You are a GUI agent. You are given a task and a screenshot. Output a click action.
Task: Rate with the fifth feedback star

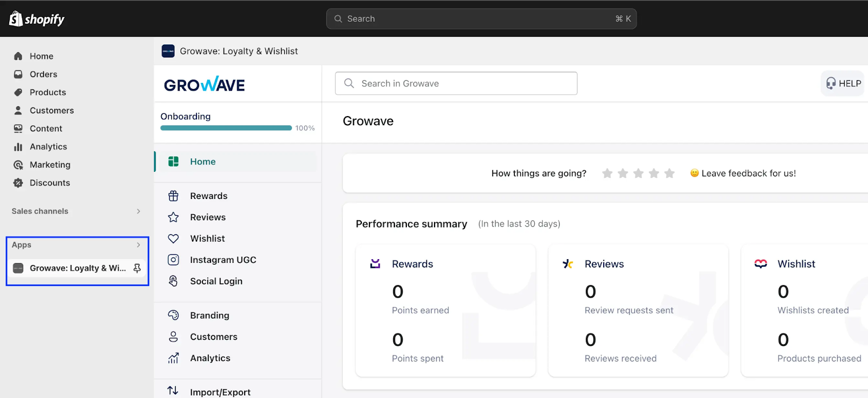pyautogui.click(x=669, y=173)
